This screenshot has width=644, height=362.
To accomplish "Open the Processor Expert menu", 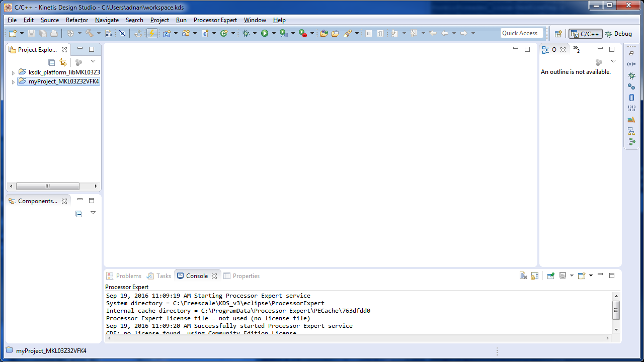I will point(215,20).
